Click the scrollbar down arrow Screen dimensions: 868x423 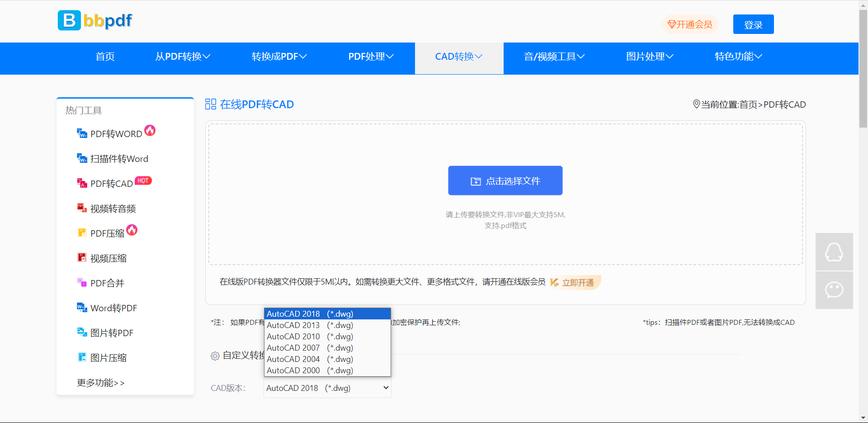pyautogui.click(x=863, y=418)
